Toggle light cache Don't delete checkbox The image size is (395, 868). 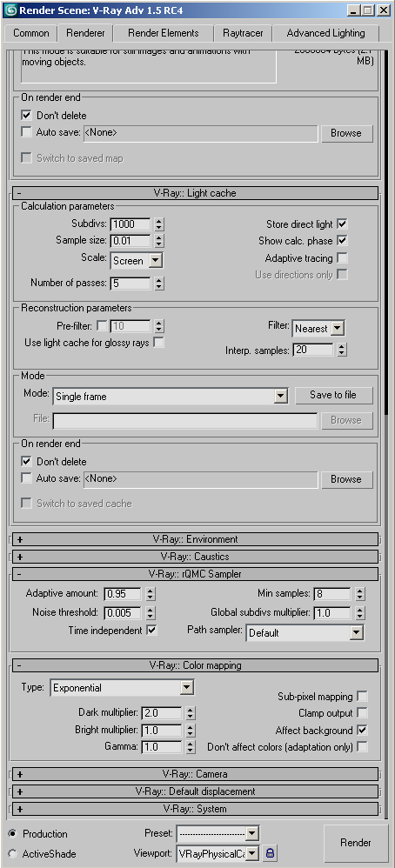point(26,461)
